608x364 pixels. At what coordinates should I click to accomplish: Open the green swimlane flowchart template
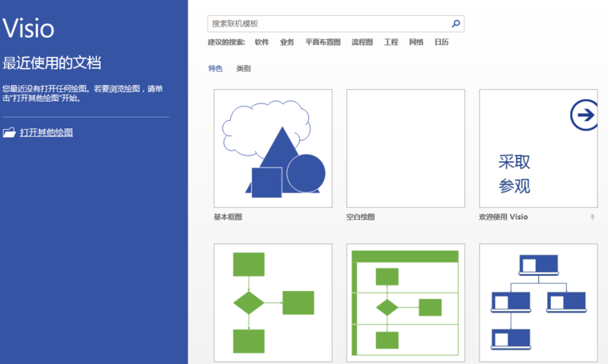click(405, 302)
